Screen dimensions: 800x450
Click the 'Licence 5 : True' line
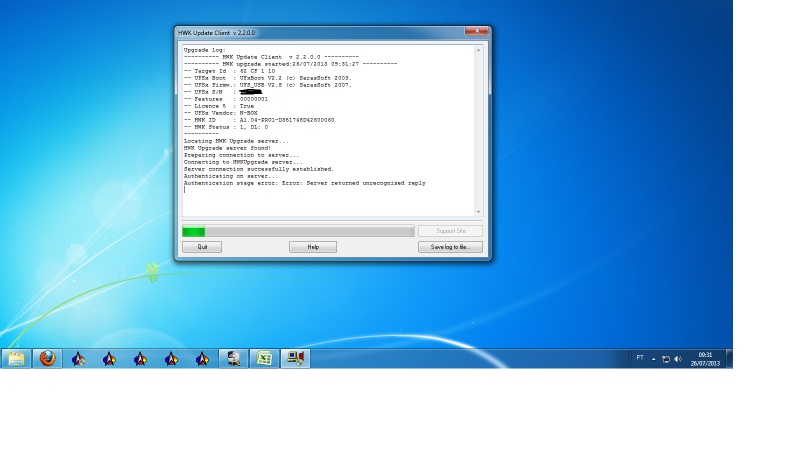pyautogui.click(x=218, y=106)
